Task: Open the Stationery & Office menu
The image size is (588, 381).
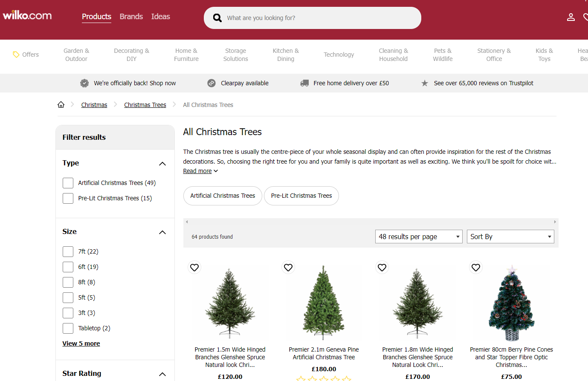Action: [x=494, y=55]
